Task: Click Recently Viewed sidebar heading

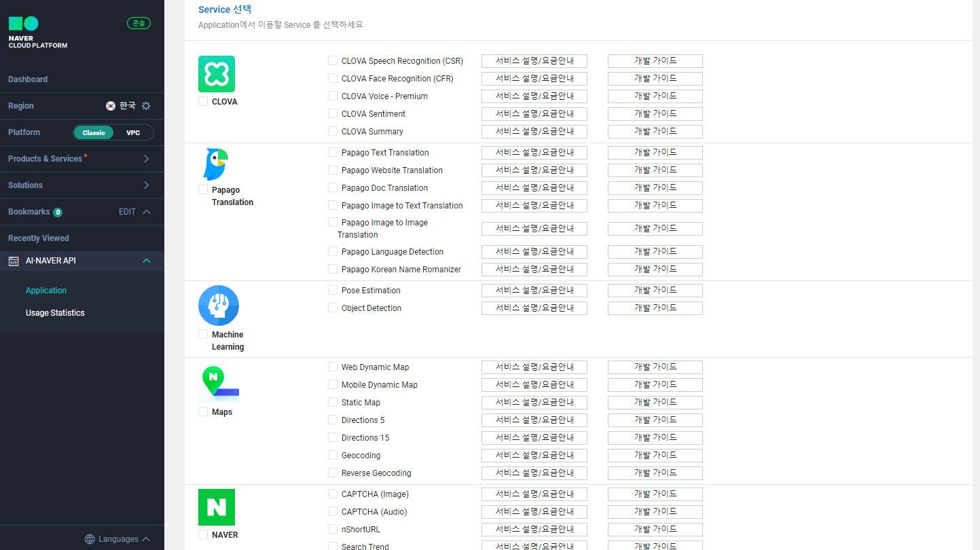Action: click(x=39, y=238)
